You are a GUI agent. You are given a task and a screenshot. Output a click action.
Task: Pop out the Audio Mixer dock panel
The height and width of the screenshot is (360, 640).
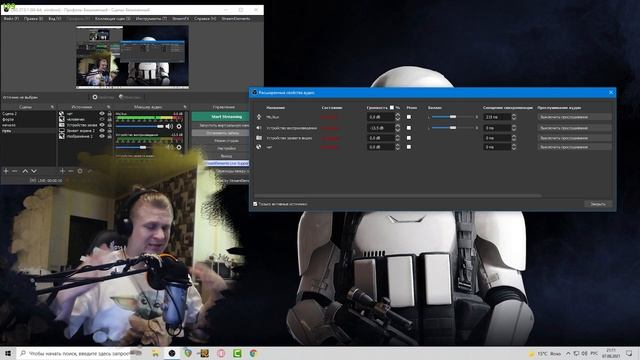pos(185,107)
